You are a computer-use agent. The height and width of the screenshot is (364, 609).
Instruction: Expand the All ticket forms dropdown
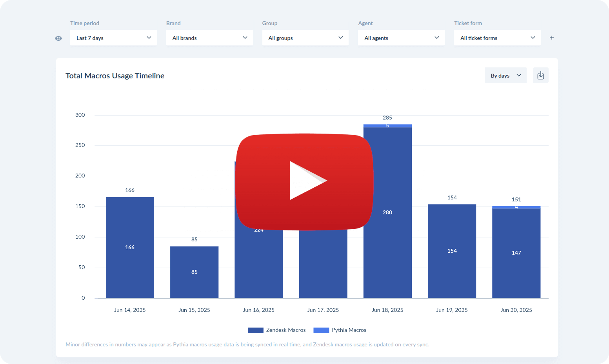coord(497,38)
